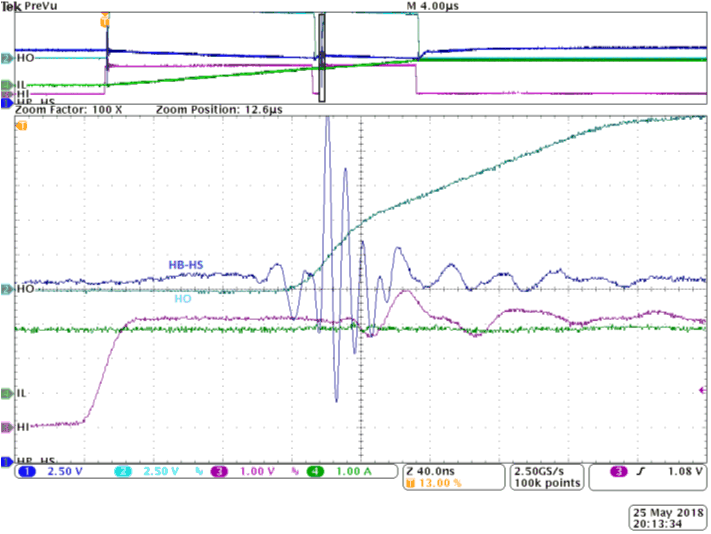Click the channel 2 cyan badge in readout
The height and width of the screenshot is (534, 711).
[x=122, y=471]
